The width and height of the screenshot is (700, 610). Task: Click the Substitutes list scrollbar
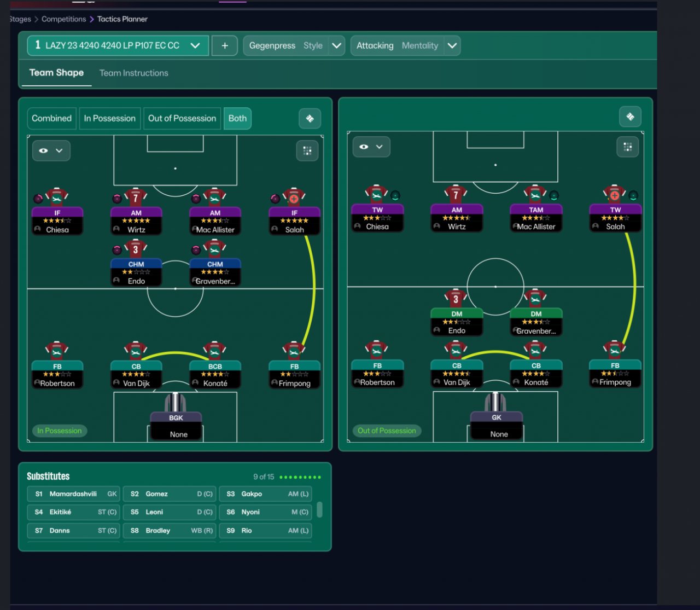319,510
